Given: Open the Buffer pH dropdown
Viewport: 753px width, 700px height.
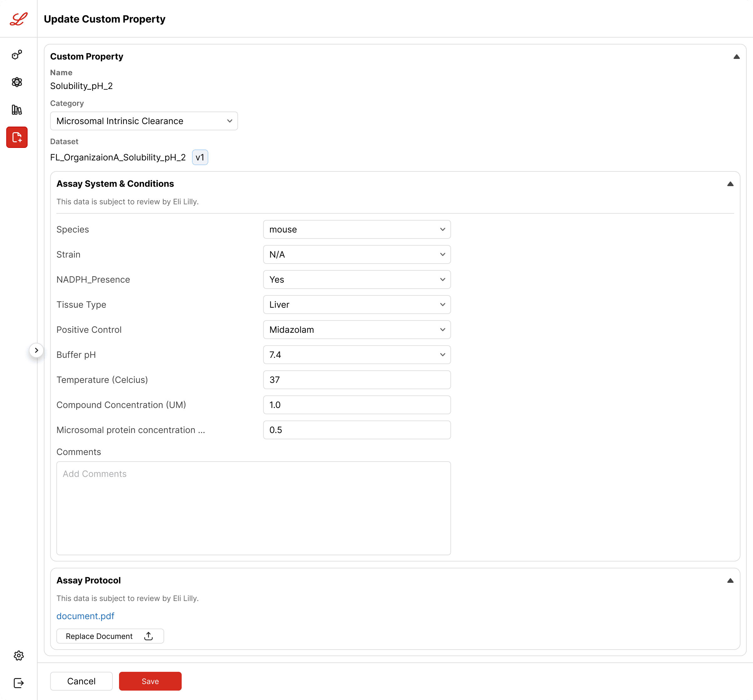Looking at the screenshot, I should tap(357, 355).
